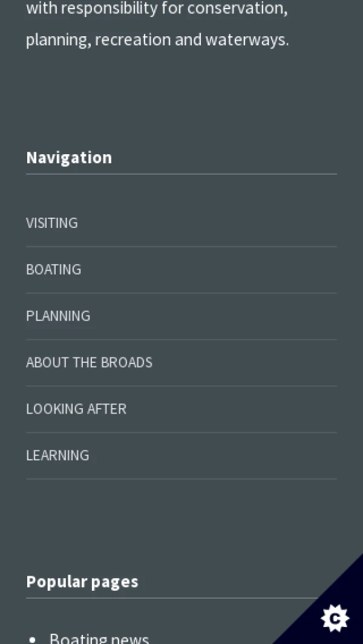Click the divider under Popular pages heading
This screenshot has width=363, height=644.
(x=169, y=598)
